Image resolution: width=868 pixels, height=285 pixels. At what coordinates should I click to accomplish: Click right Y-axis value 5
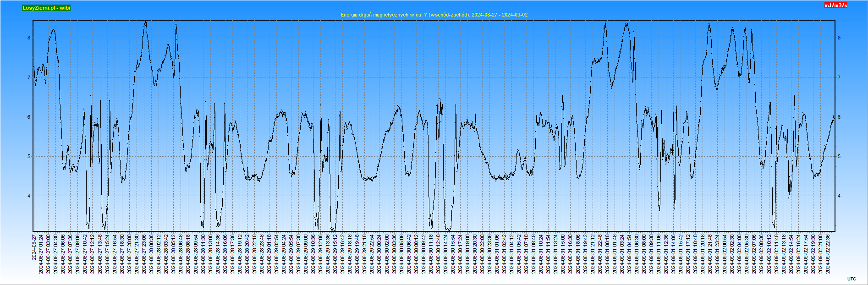839,157
